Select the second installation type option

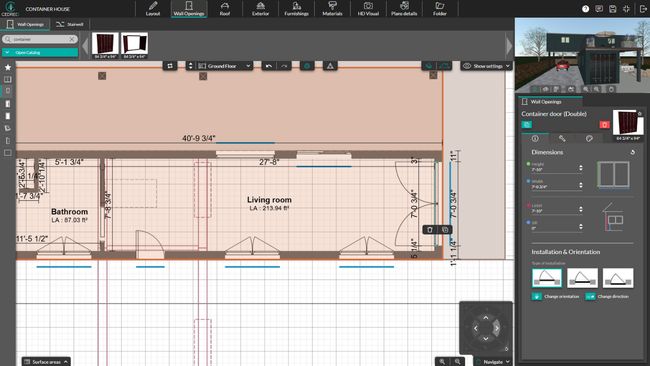click(582, 278)
